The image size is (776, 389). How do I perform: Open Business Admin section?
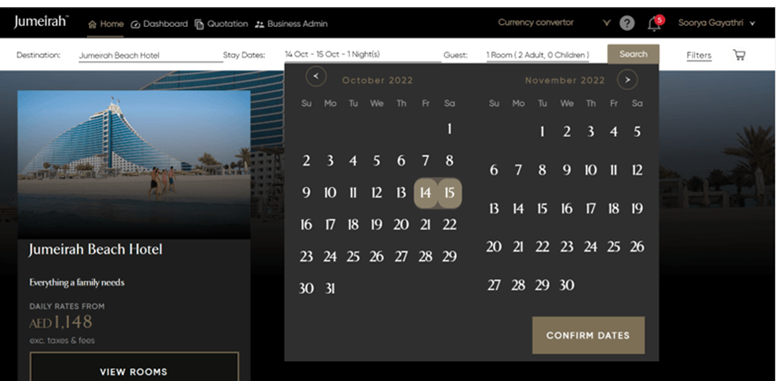pyautogui.click(x=291, y=24)
